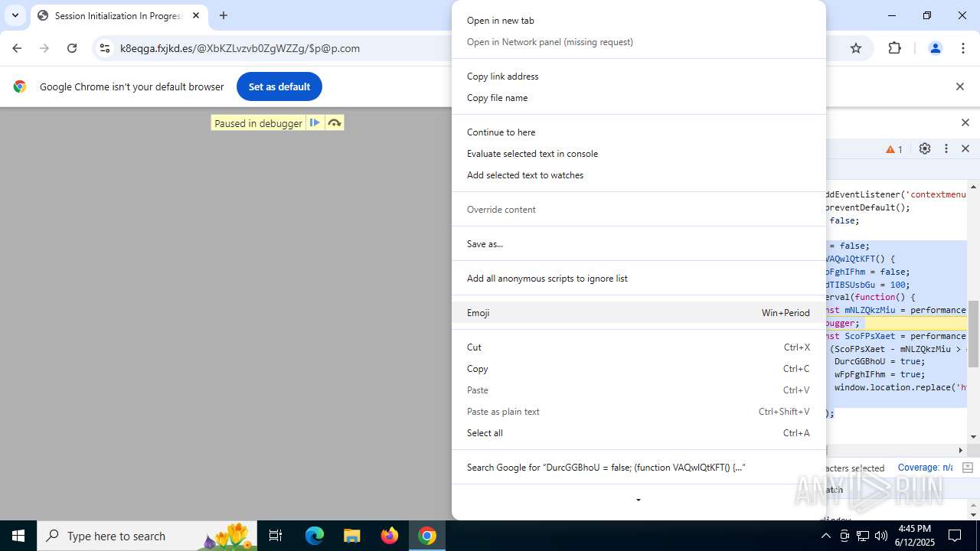Click the scrollbar down arrow in code pane
This screenshot has width=980, height=551.
pyautogui.click(x=974, y=436)
